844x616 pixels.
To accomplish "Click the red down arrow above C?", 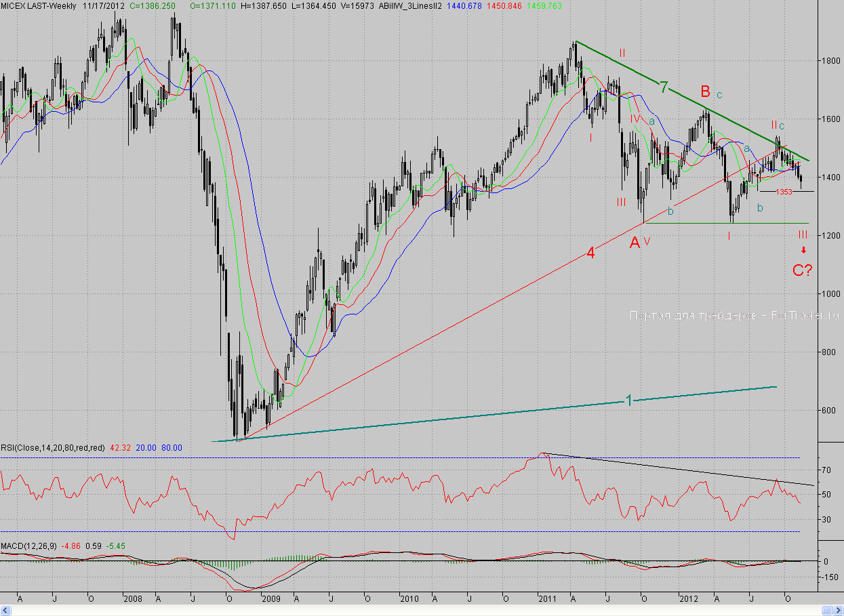I will point(803,250).
